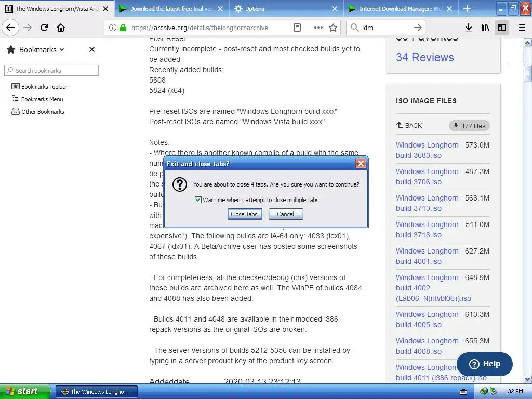Click in the Search bookmarks field
This screenshot has width=532, height=399.
(x=51, y=70)
